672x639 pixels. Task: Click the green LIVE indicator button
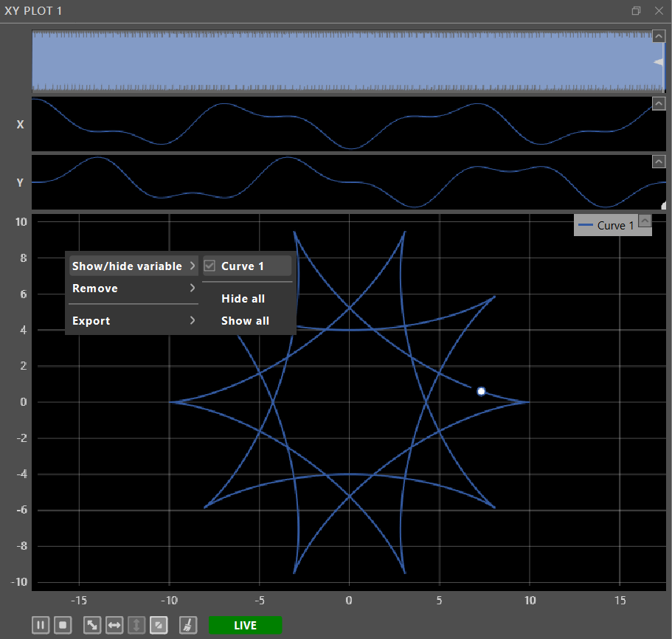(x=245, y=626)
